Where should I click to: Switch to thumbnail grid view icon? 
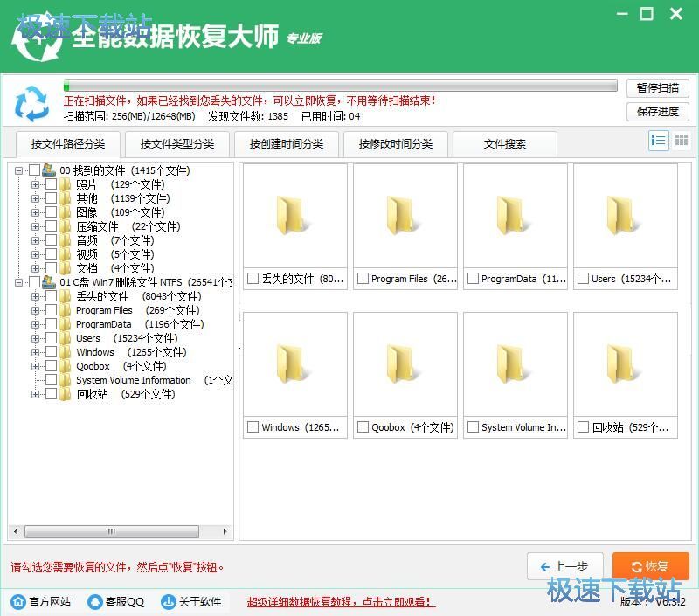pyautogui.click(x=682, y=141)
